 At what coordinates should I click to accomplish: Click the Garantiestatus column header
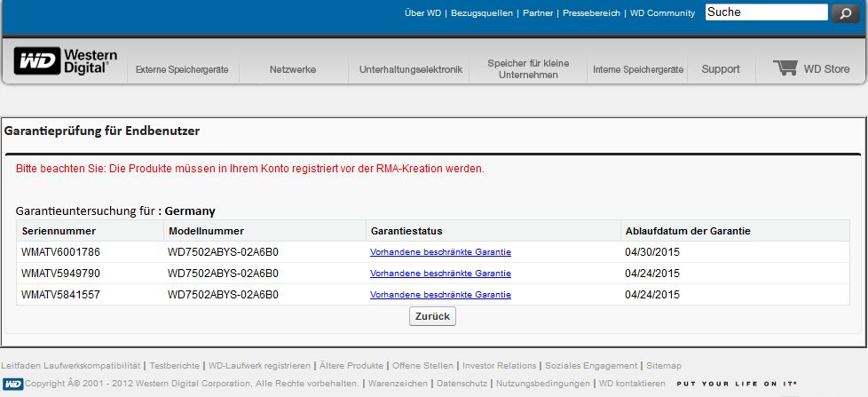point(406,231)
